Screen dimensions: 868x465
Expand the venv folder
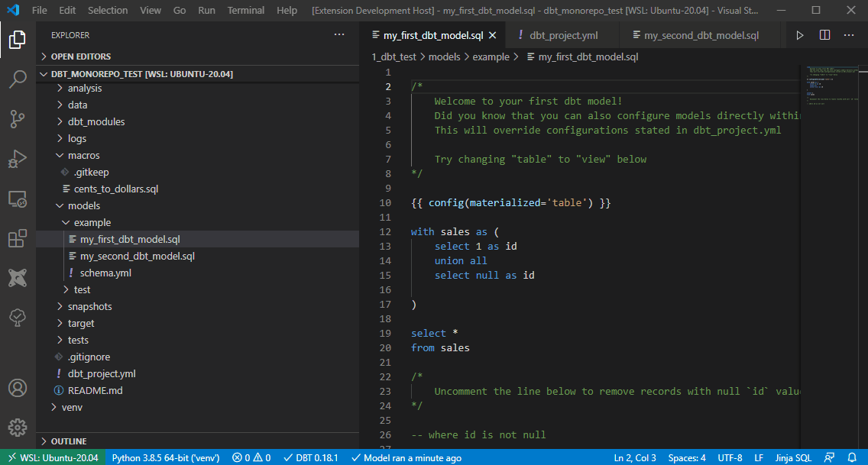point(197,407)
